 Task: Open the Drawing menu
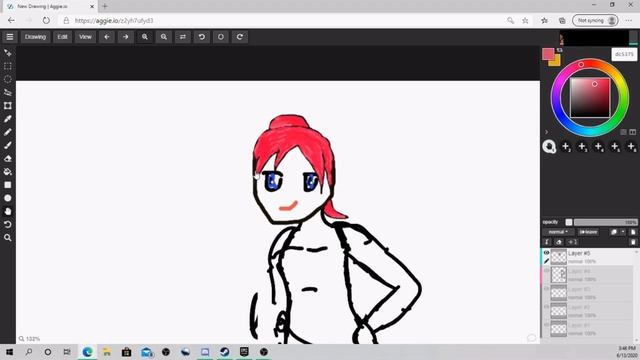point(35,37)
